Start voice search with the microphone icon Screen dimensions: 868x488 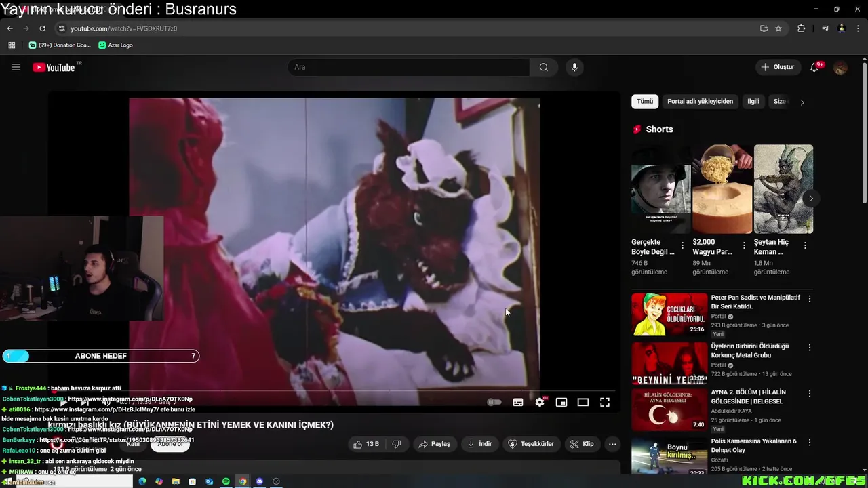[x=574, y=67]
